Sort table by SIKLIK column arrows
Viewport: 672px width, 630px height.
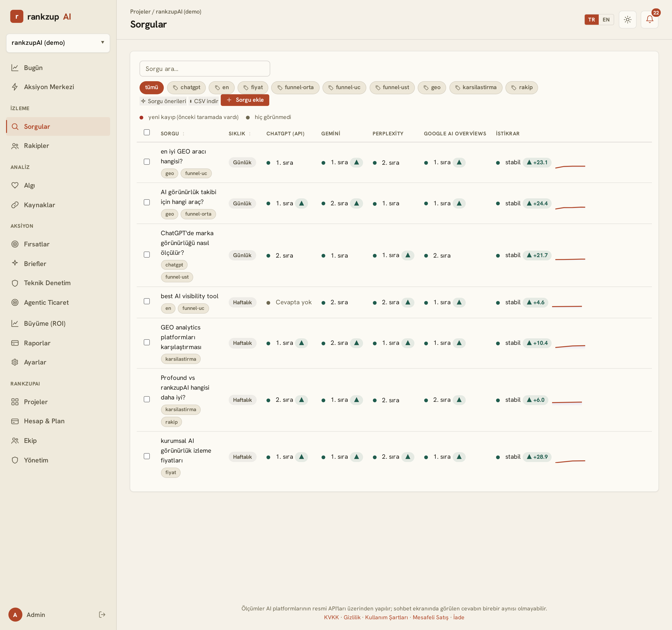[250, 134]
